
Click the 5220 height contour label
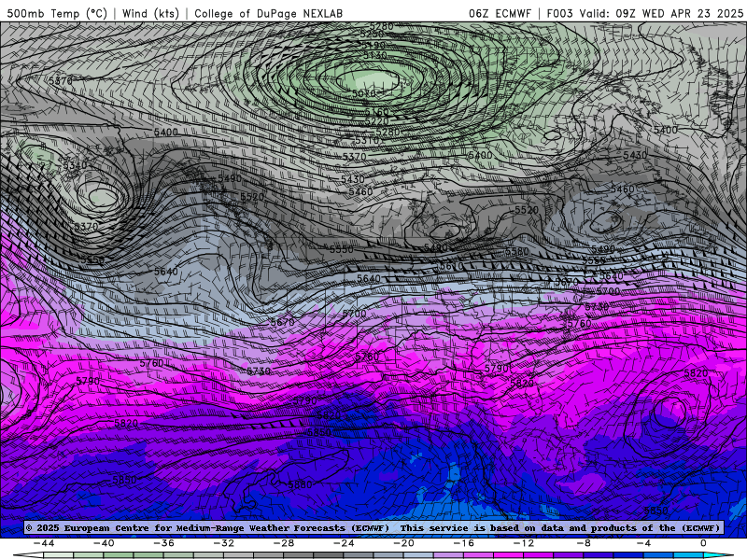coord(377,122)
